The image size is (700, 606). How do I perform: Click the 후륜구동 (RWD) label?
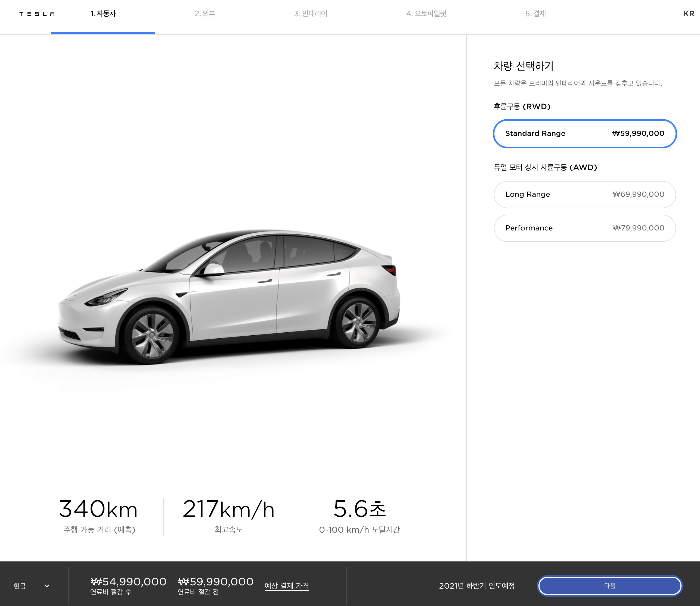click(522, 107)
